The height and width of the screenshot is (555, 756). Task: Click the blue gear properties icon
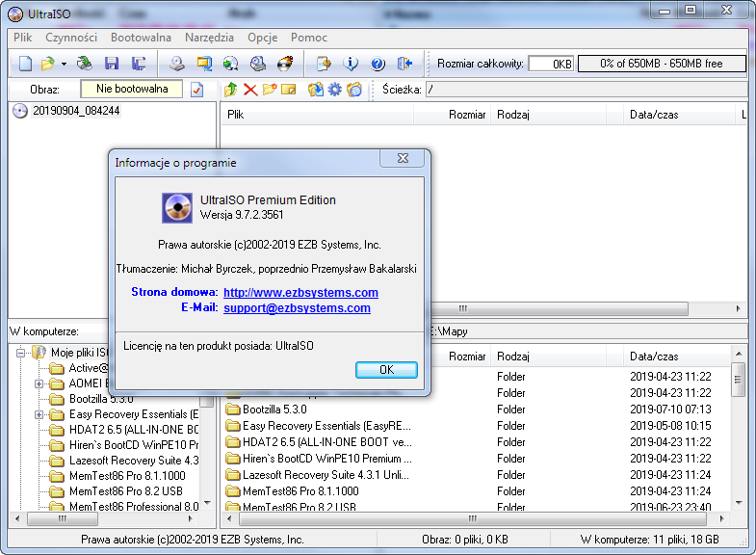[x=334, y=90]
